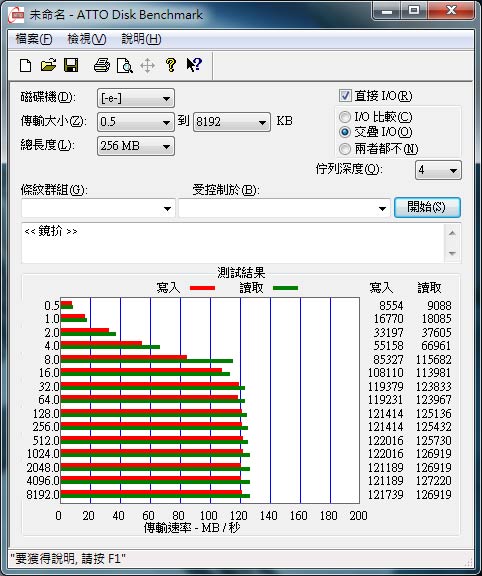Open the 磁碟機 drive dropdown
This screenshot has width=482, height=576.
pos(136,98)
